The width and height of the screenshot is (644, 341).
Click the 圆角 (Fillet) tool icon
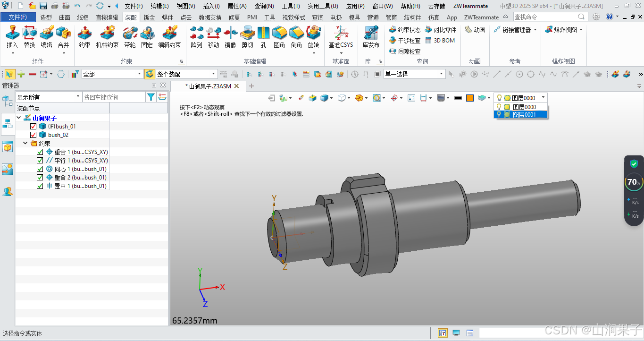279,33
